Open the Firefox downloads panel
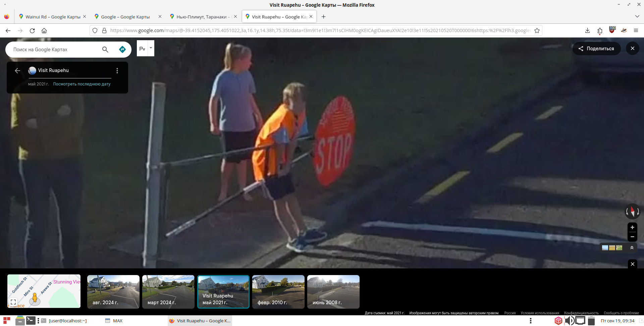 point(588,30)
